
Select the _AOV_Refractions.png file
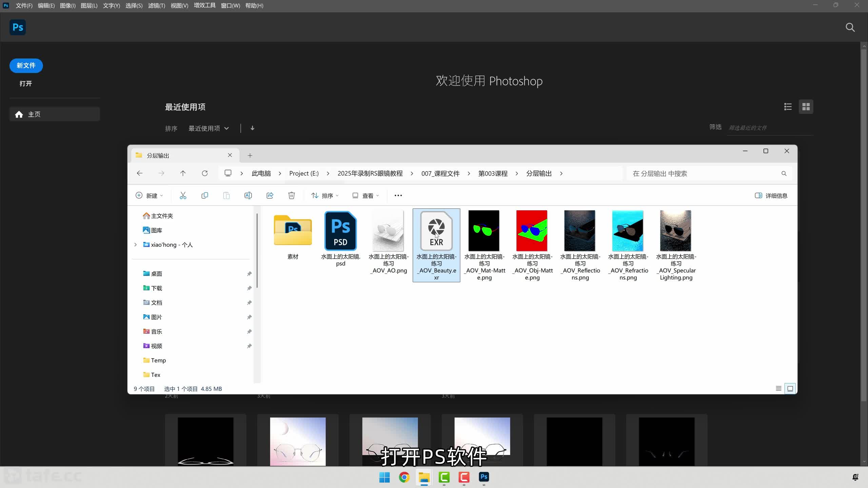tap(628, 245)
